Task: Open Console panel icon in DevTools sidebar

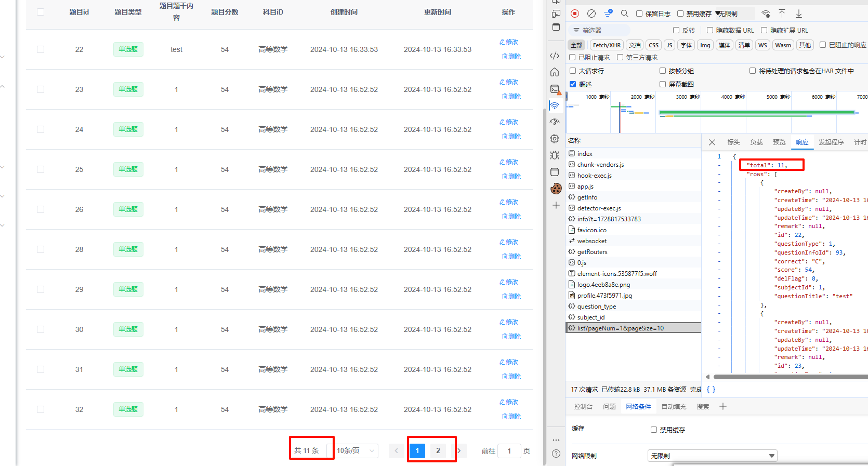Action: click(555, 89)
